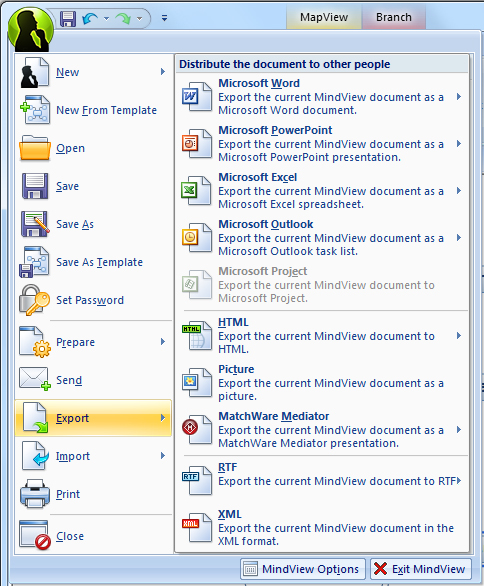Open the Customize Quick Access Toolbar dropdown

tap(164, 18)
